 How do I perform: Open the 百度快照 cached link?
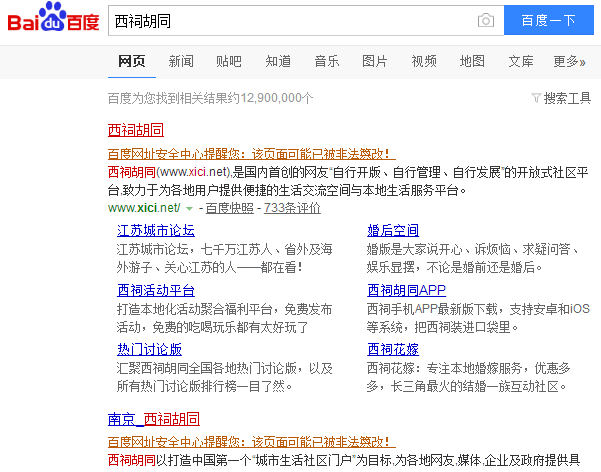click(229, 208)
